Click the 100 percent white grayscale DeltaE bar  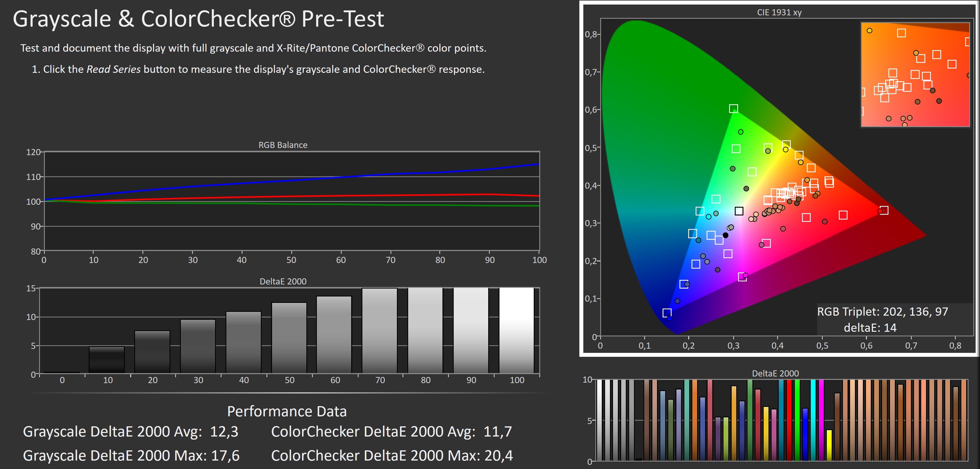click(516, 330)
